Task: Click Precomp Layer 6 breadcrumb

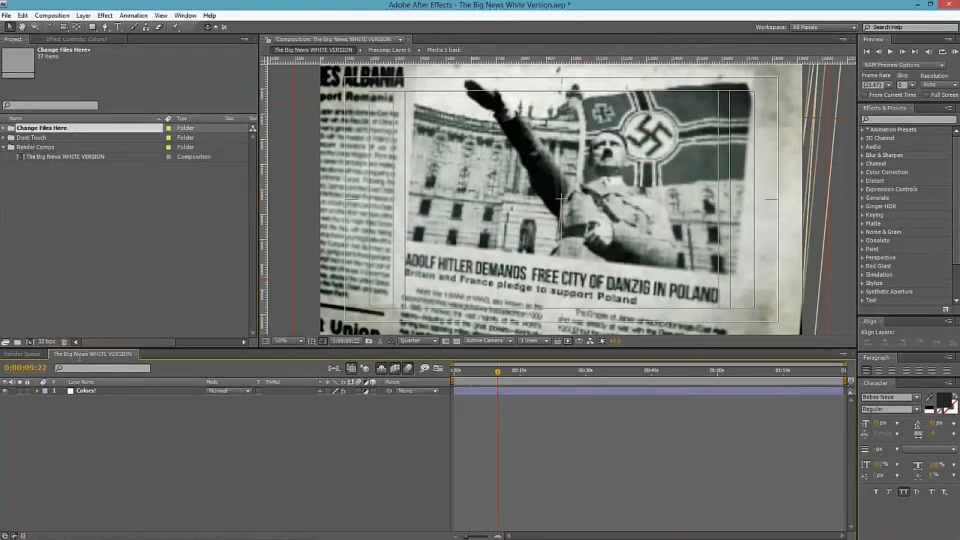Action: pos(389,50)
